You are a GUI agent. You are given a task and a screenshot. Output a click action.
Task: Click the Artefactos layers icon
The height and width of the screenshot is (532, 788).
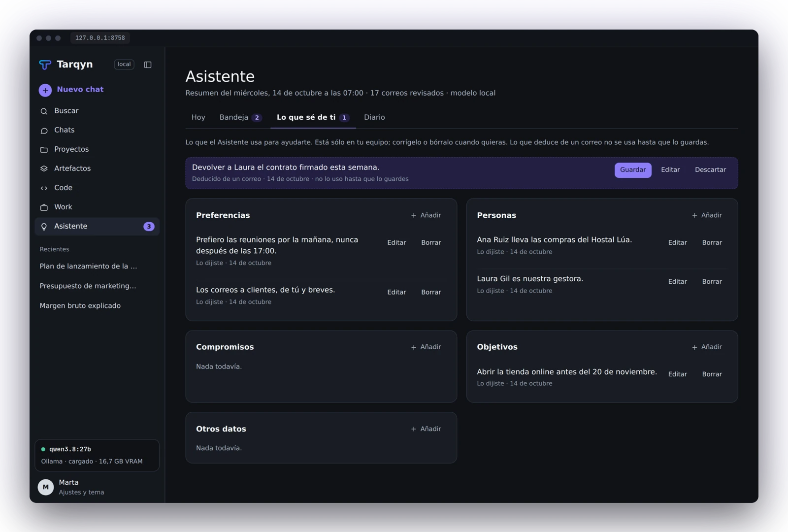tap(44, 169)
